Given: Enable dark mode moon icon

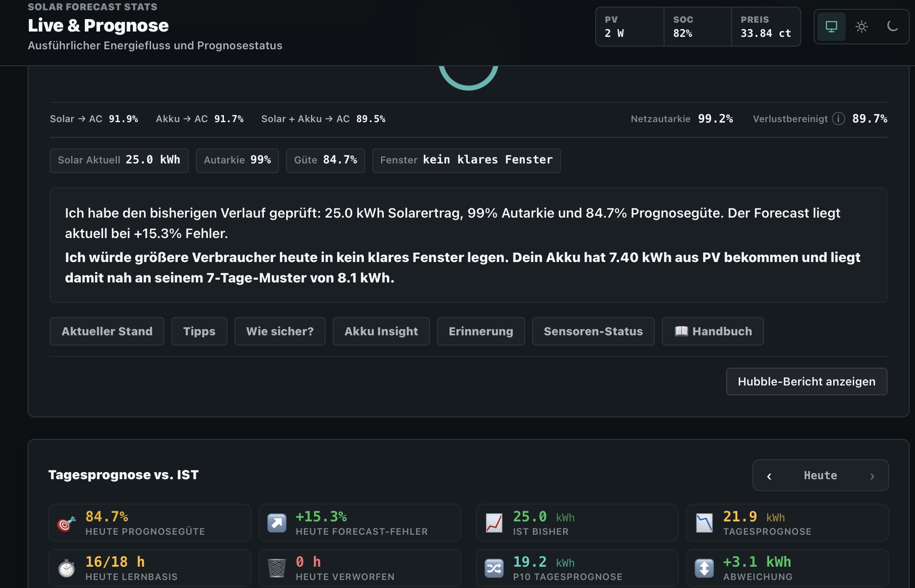Looking at the screenshot, I should tap(892, 27).
